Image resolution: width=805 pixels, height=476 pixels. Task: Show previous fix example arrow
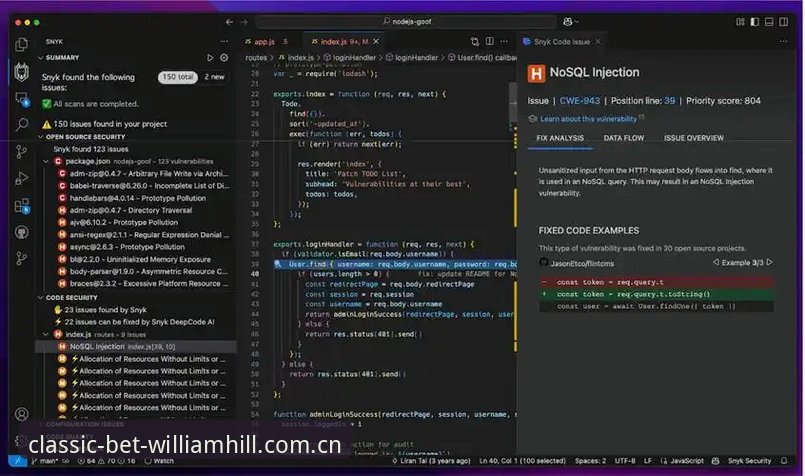[716, 262]
